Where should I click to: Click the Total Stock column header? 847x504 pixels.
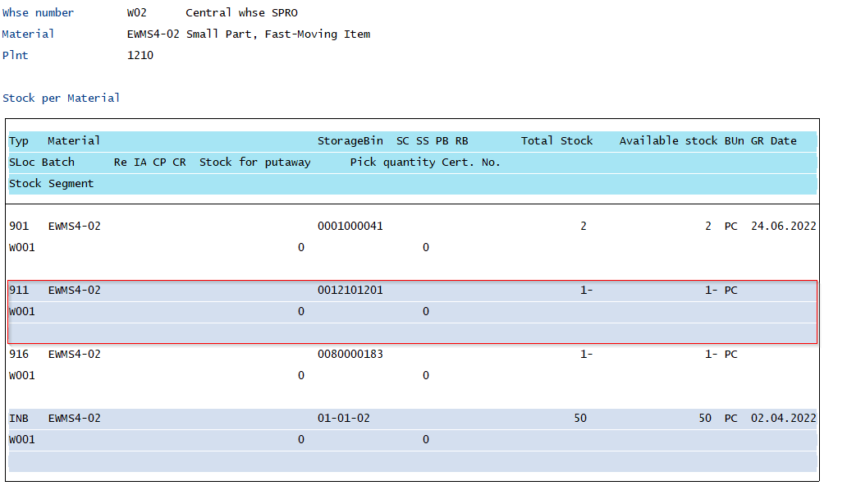coord(556,140)
